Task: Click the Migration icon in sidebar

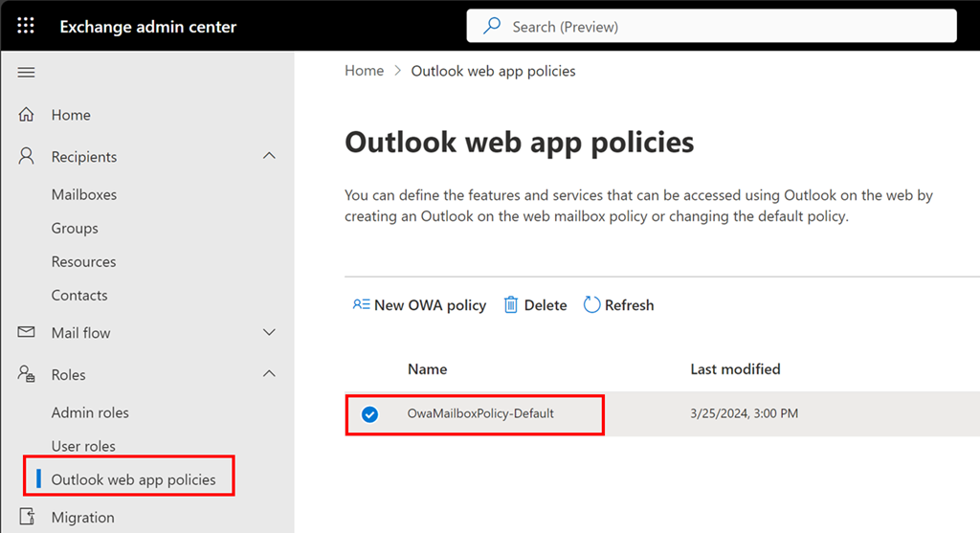Action: [x=27, y=518]
